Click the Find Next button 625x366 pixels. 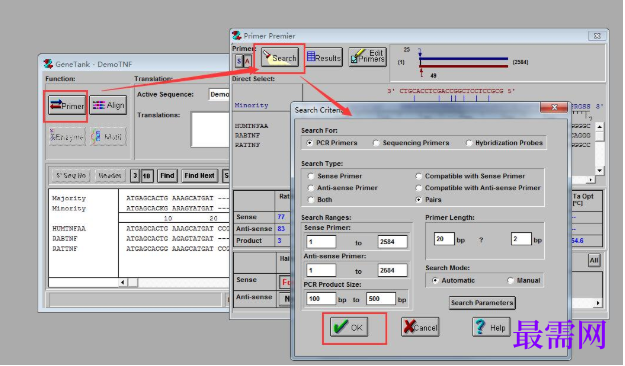click(199, 176)
